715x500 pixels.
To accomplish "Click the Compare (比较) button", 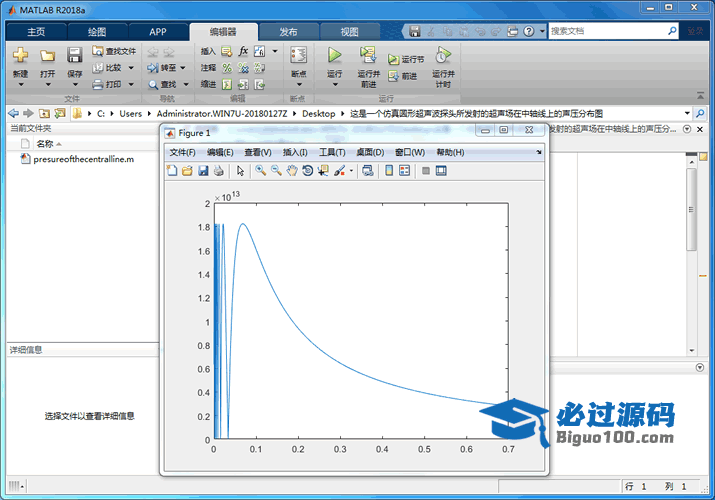I will pyautogui.click(x=108, y=68).
